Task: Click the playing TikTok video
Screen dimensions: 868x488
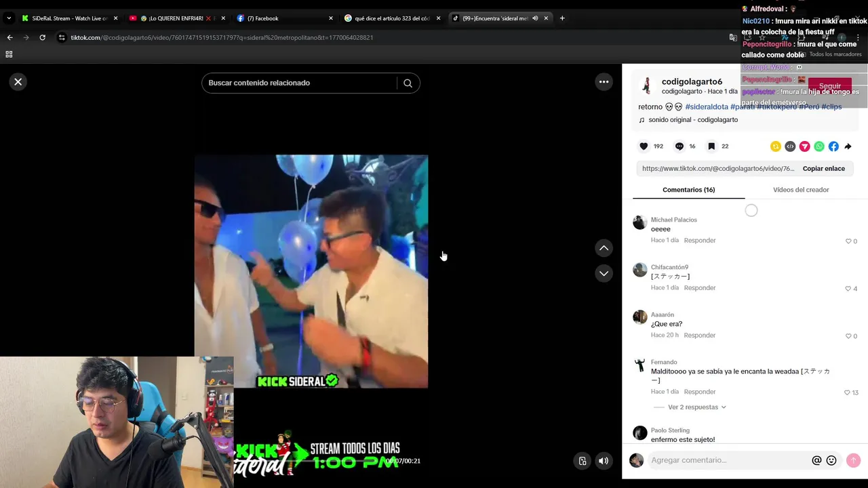Action: coord(311,271)
